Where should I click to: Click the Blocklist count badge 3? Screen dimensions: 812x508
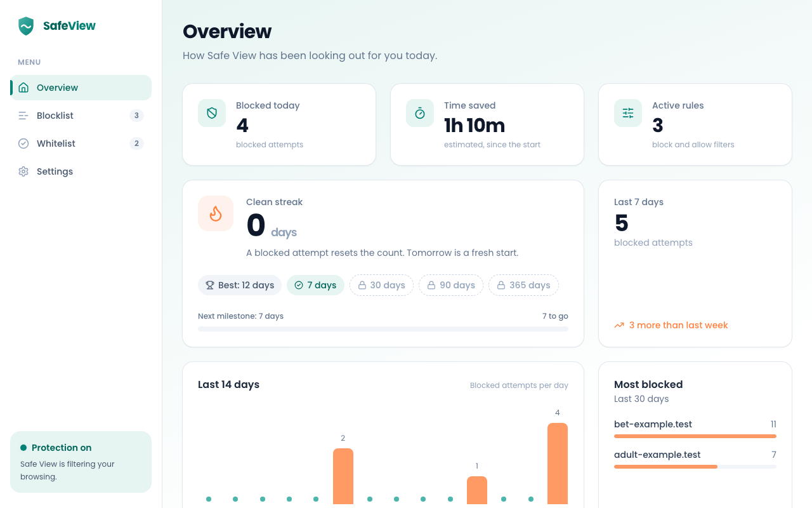136,116
